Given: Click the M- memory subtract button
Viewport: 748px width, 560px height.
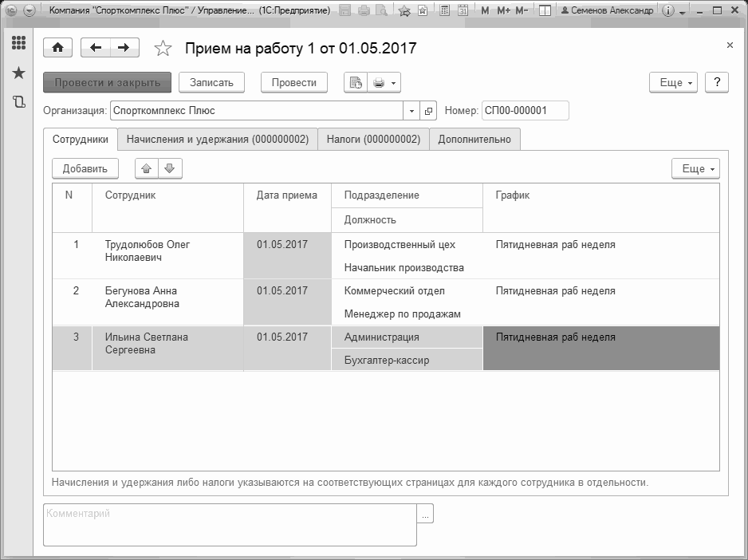Looking at the screenshot, I should point(522,10).
